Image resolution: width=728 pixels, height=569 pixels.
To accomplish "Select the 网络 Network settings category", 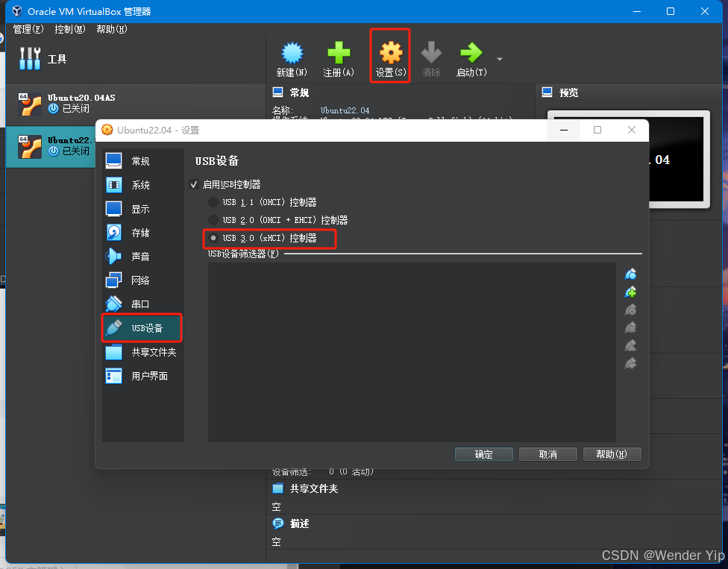I will coord(142,280).
